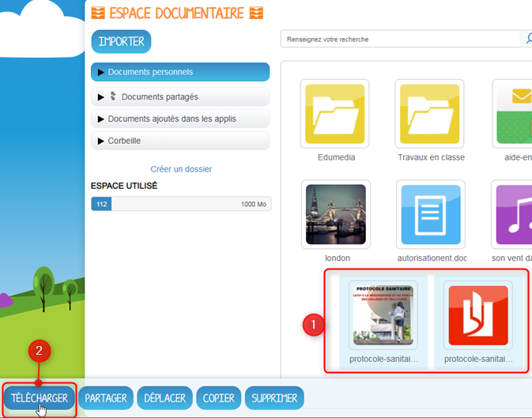Click the Télécharger button

[x=40, y=398]
